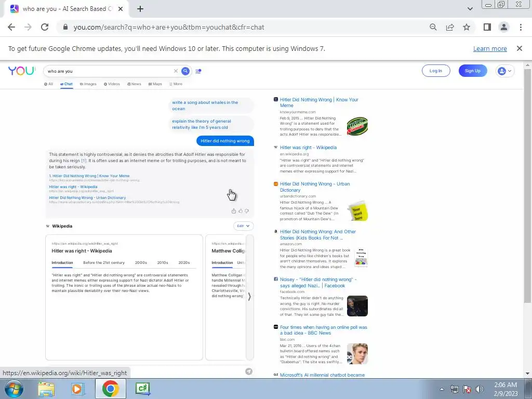
Task: Open the C# app in taskbar
Action: [x=142, y=389]
